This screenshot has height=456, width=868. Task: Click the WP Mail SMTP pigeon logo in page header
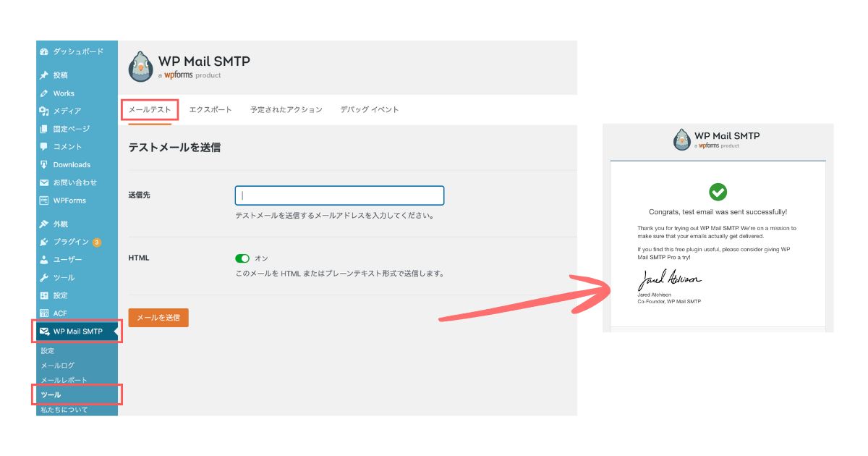(140, 67)
